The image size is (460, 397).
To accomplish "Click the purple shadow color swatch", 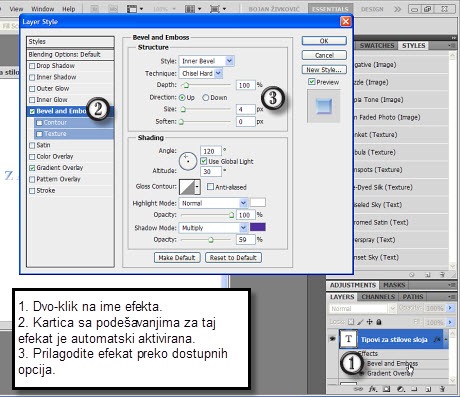I will point(258,227).
